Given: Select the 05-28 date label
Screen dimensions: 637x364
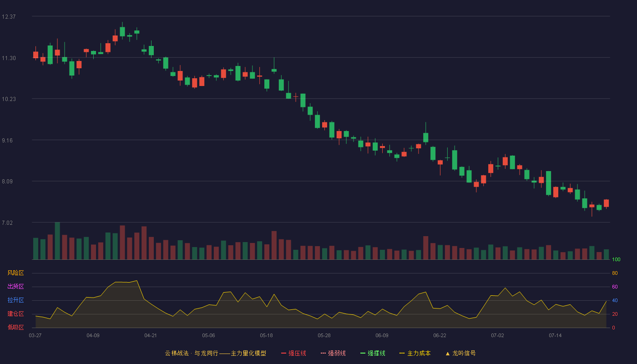Looking at the screenshot, I should point(324,335).
